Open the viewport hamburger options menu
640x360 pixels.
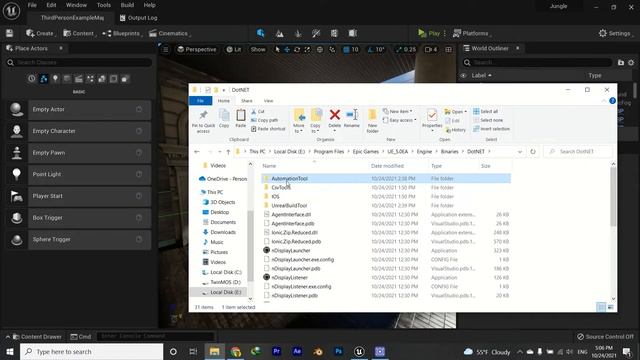point(166,49)
